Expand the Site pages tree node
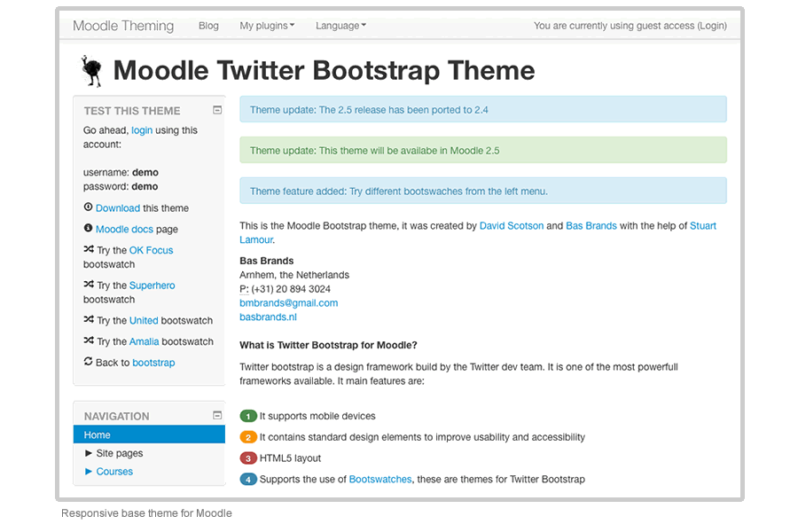This screenshot has height=532, width=798. (x=89, y=453)
